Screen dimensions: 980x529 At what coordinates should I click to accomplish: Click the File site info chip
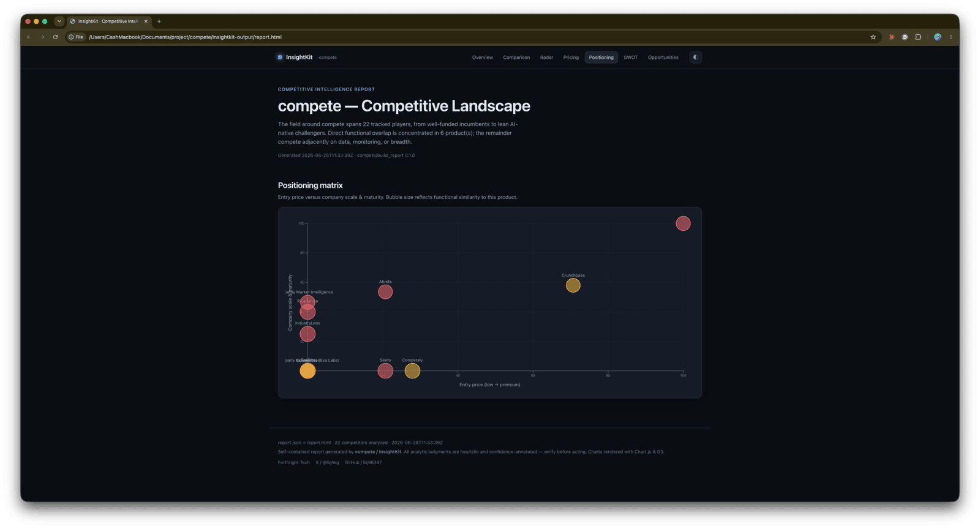[76, 37]
